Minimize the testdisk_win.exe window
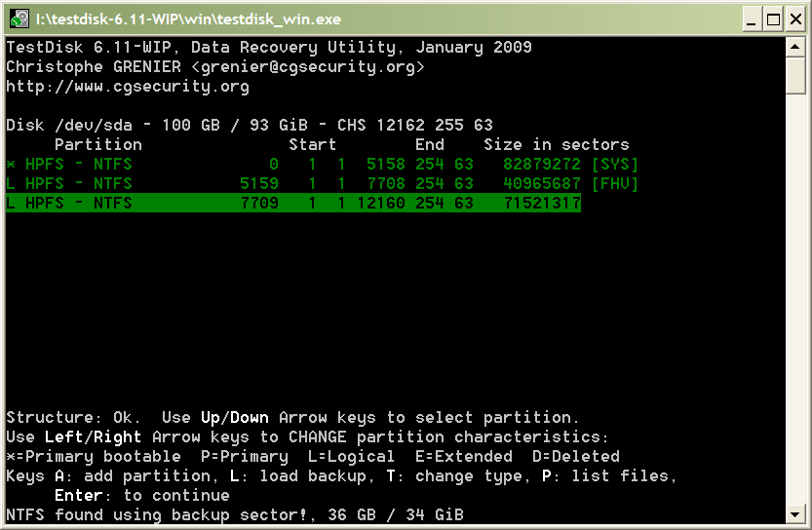The image size is (812, 530). coord(752,19)
